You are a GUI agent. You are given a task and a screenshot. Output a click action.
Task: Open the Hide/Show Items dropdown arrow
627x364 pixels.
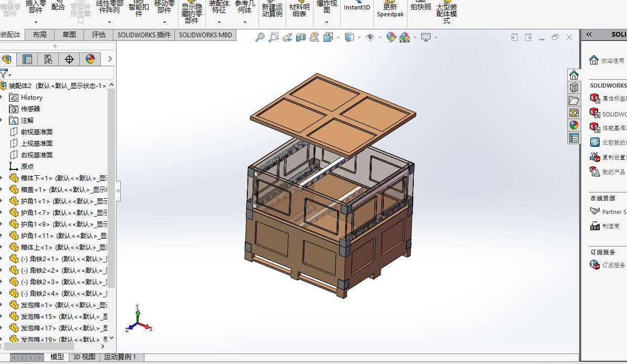(x=380, y=38)
